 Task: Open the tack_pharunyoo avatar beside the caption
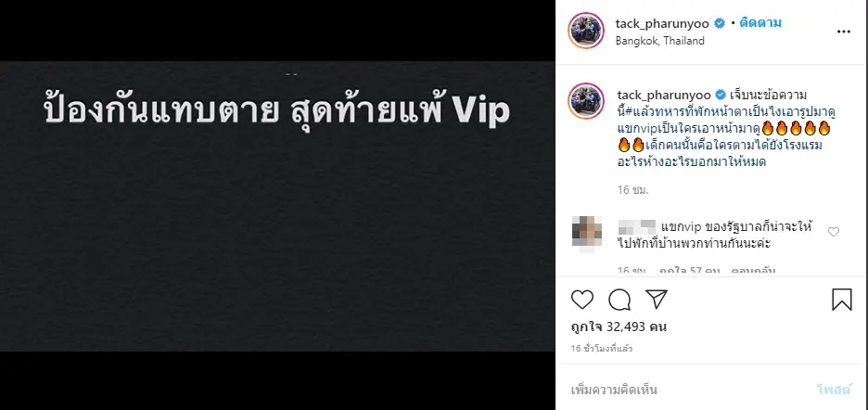(586, 101)
